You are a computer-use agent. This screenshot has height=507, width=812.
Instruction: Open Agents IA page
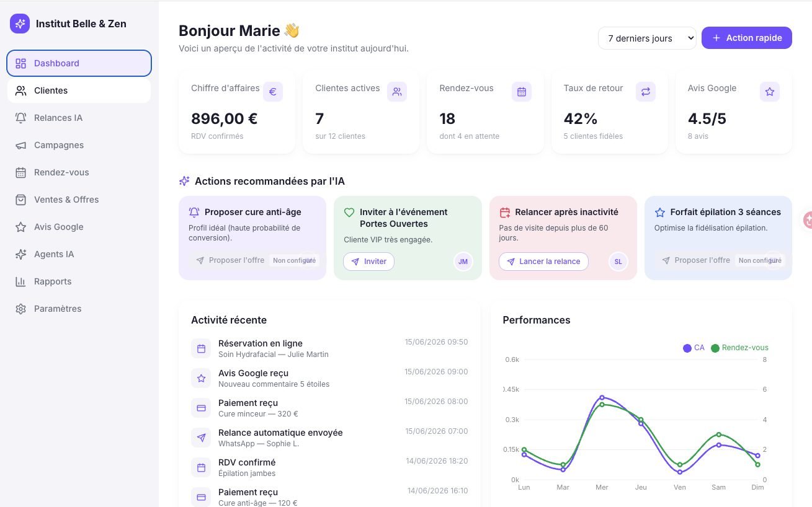coord(79,254)
